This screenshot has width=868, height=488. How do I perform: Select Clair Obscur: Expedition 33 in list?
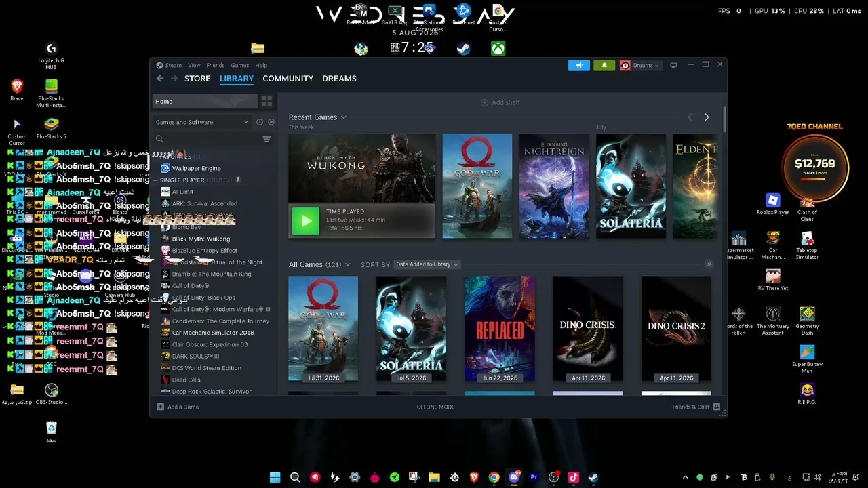pyautogui.click(x=210, y=344)
